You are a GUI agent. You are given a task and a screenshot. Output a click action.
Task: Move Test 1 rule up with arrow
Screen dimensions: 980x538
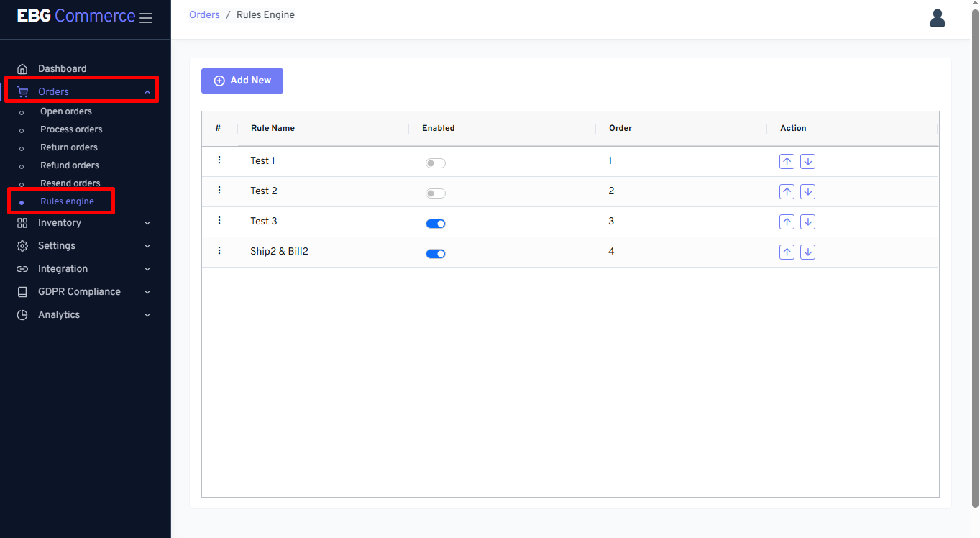coord(787,162)
